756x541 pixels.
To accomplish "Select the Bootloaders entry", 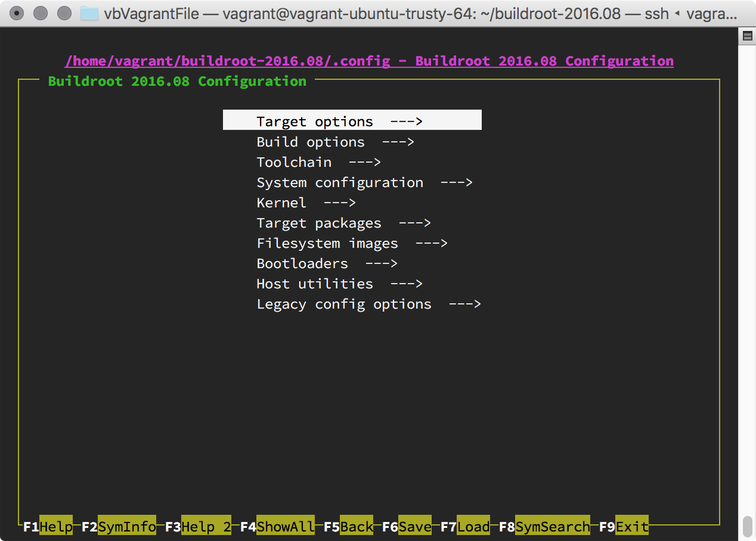I will point(327,263).
